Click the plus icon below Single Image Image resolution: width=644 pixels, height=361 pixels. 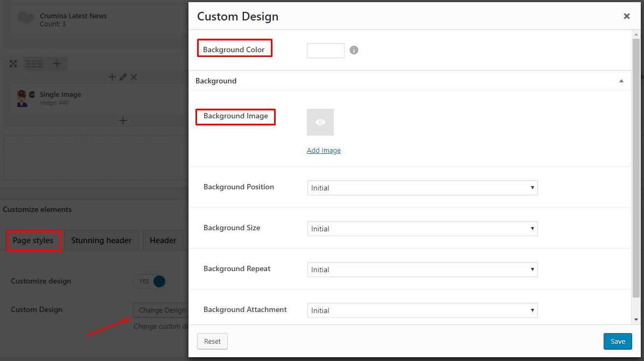(123, 121)
